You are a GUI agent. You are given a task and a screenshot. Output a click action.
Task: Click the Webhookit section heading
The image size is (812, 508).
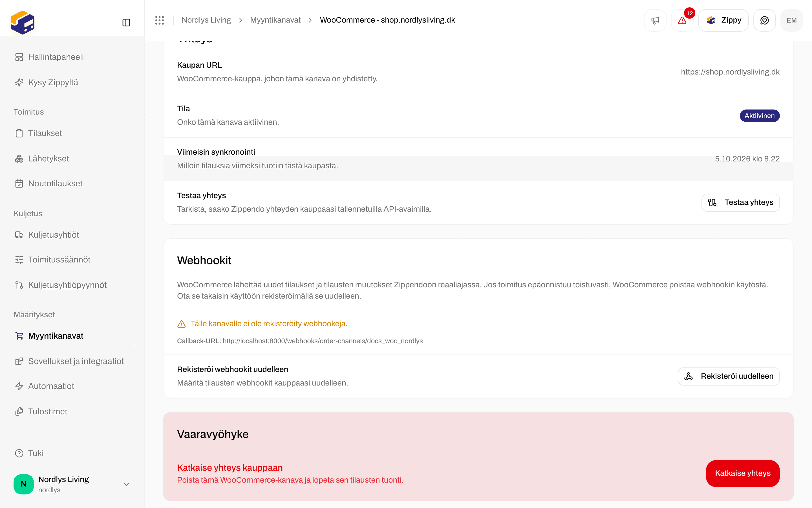204,260
